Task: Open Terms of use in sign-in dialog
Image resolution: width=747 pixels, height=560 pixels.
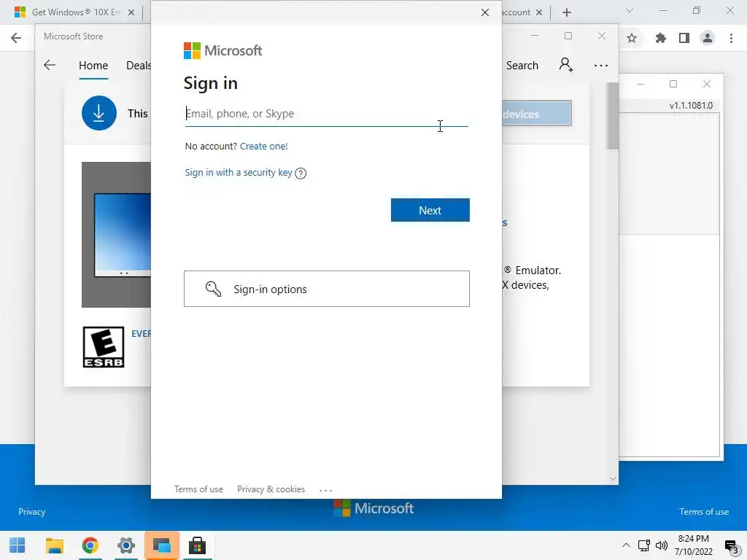Action: (x=198, y=489)
